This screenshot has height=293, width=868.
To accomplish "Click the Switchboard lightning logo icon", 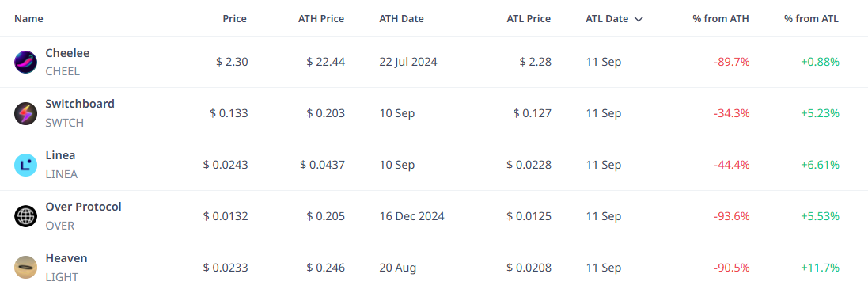I will (x=25, y=113).
